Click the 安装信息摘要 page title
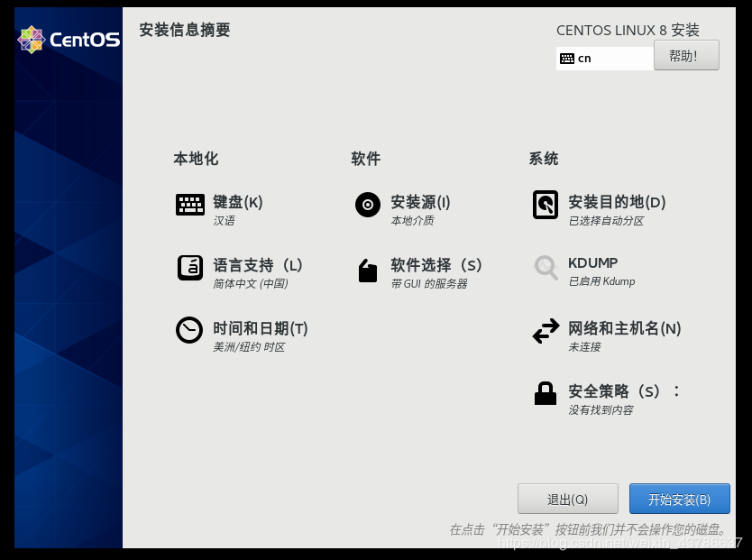Viewport: 752px width, 560px height. coord(185,30)
